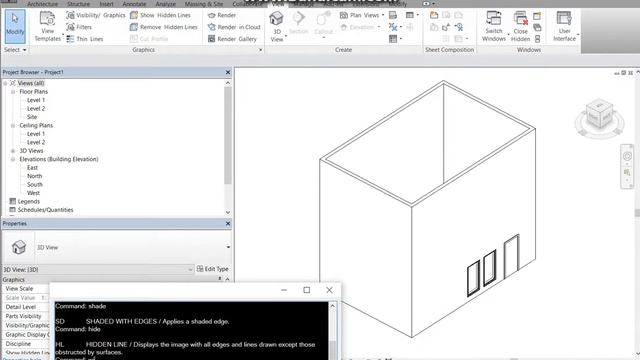This screenshot has width=640, height=360.
Task: Click Remove Hidden Lines tool
Action: [164, 27]
